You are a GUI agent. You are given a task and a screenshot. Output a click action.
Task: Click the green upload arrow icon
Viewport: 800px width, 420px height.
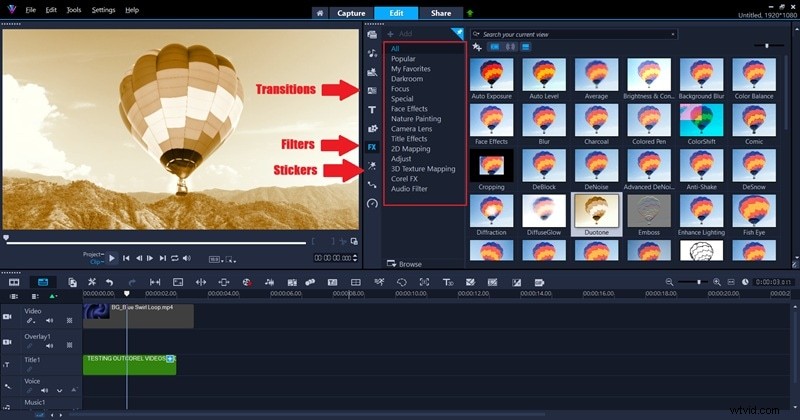coord(470,13)
